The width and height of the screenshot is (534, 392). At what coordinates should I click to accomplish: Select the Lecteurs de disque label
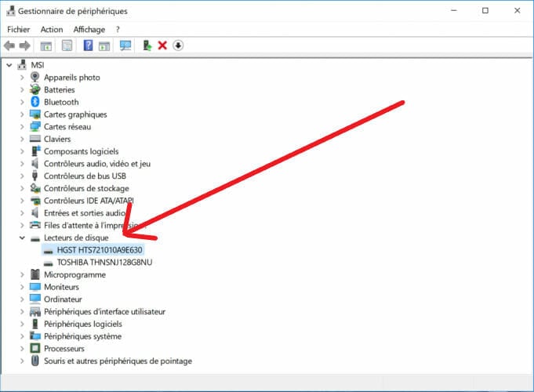click(76, 238)
